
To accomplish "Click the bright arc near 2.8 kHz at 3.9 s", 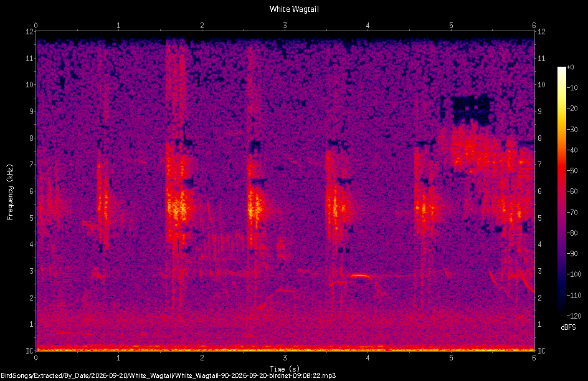I will coord(360,276).
